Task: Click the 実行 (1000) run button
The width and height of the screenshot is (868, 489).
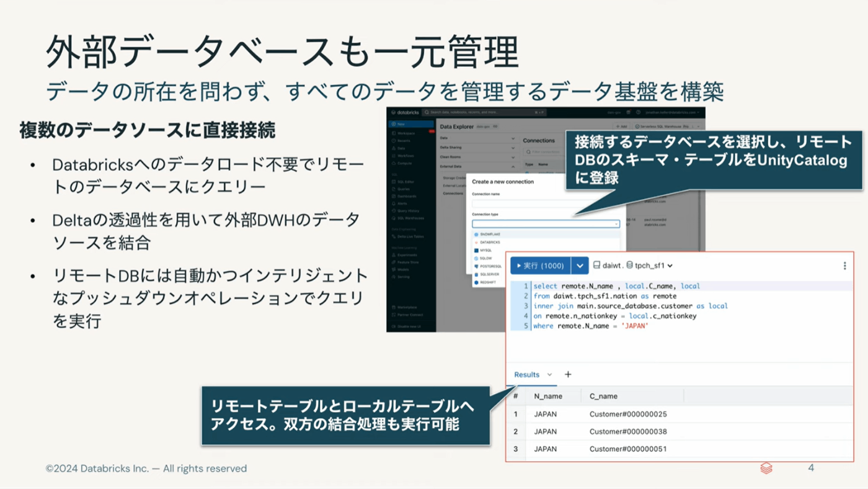Action: click(x=541, y=266)
